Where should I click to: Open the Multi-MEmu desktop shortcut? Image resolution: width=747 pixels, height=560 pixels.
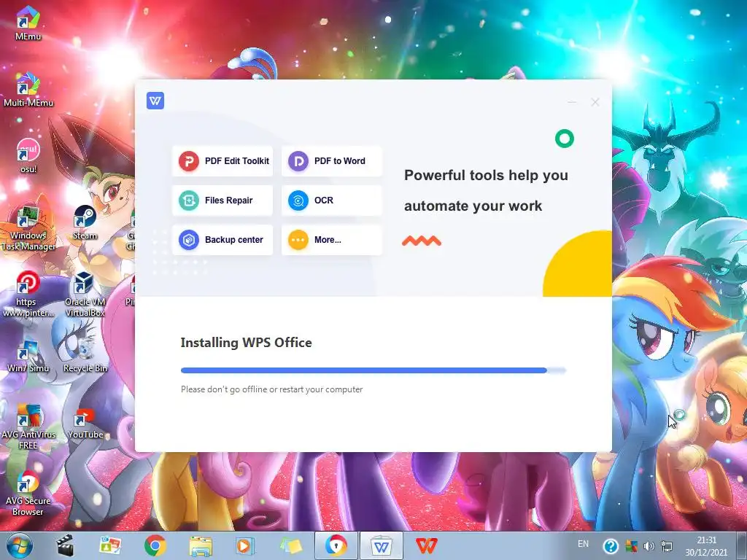(x=28, y=90)
